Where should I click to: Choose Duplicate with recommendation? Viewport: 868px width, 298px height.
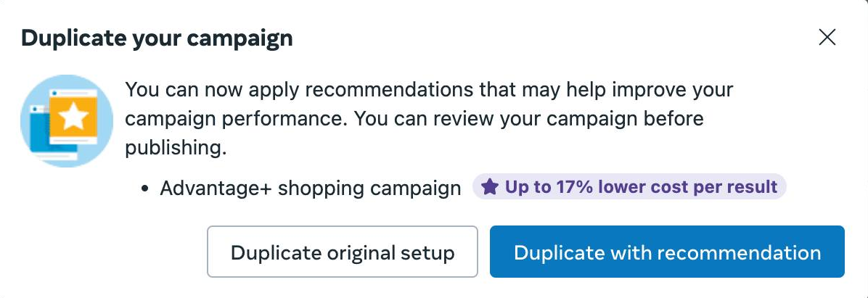[x=667, y=252]
